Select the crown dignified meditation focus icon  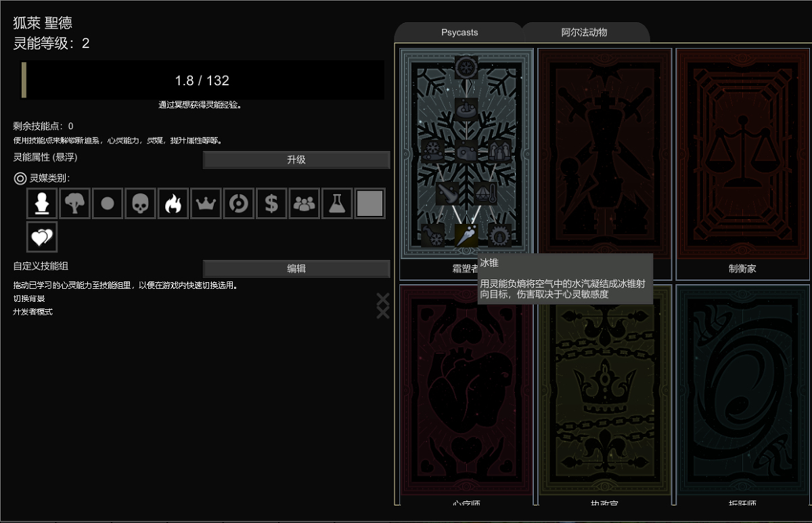point(206,204)
